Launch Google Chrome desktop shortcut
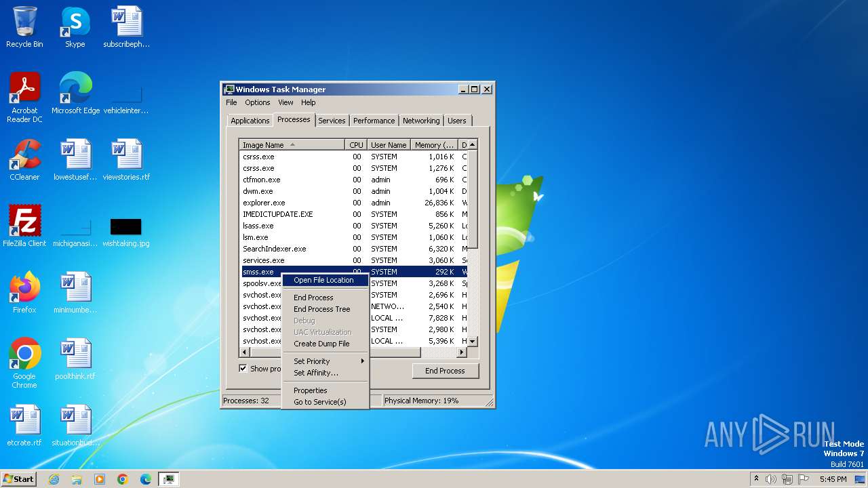 click(x=24, y=363)
